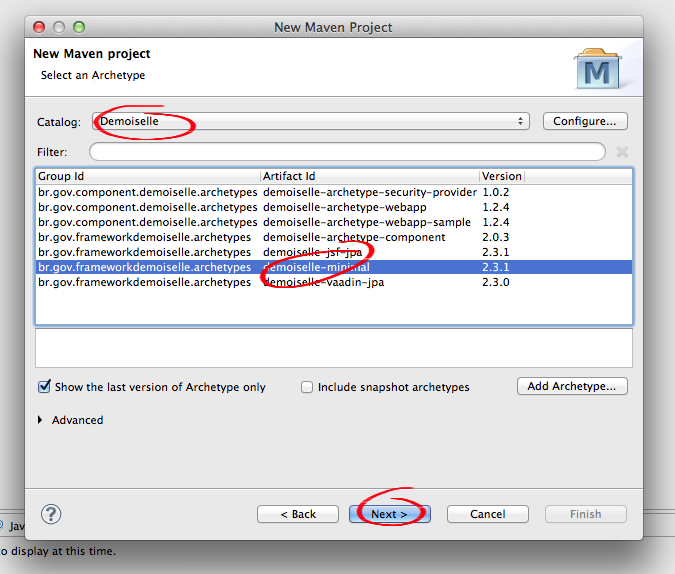Enable Include snapshot archetypes checkbox
The height and width of the screenshot is (574, 675).
[307, 387]
